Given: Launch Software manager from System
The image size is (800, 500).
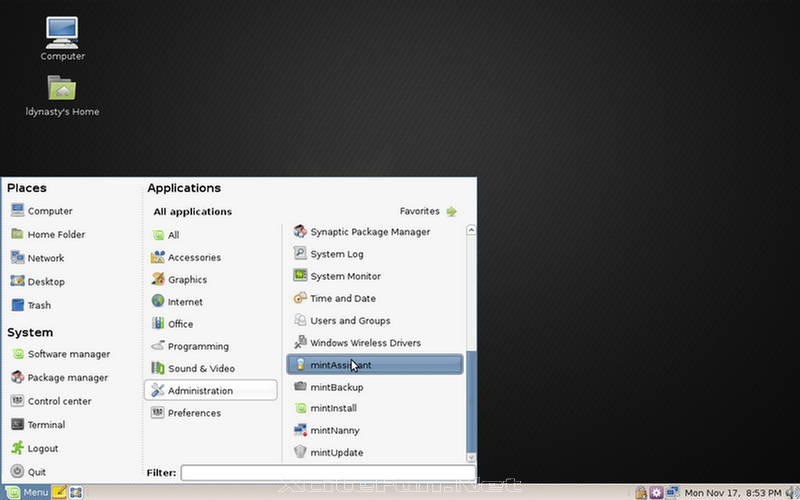Looking at the screenshot, I should (60, 354).
